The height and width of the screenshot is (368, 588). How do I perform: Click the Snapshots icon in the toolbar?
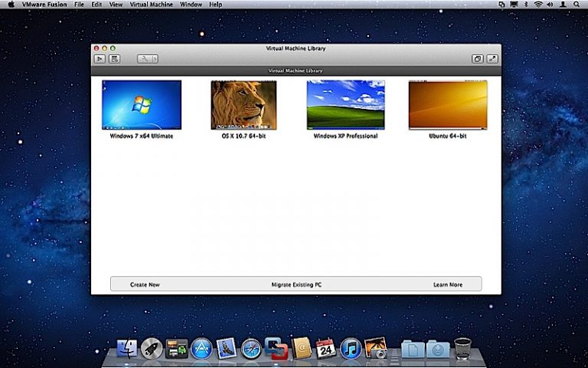coord(114,59)
